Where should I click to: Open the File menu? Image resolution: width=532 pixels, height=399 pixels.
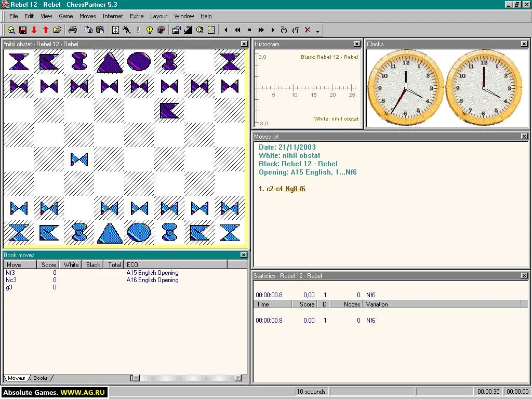tap(14, 16)
